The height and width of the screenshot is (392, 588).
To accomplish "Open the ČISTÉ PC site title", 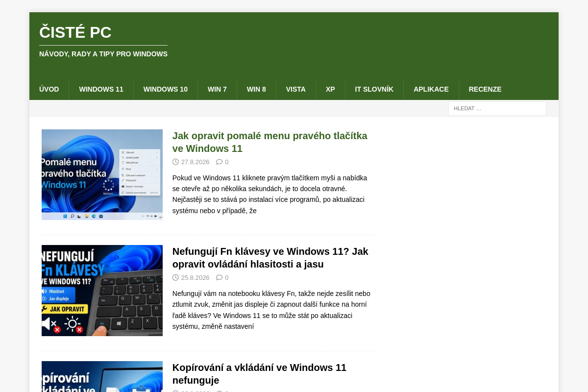I will [75, 32].
